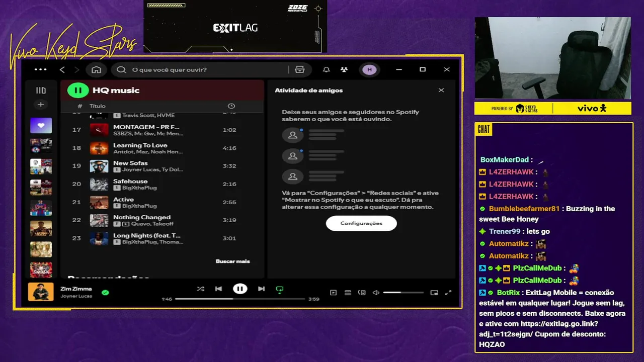Select track 'Safehouse'
644x362 pixels.
(162, 184)
